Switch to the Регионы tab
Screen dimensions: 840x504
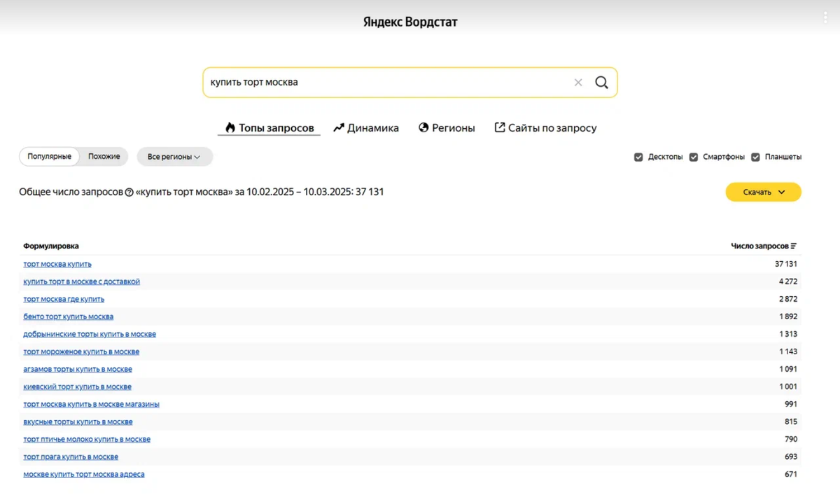447,128
